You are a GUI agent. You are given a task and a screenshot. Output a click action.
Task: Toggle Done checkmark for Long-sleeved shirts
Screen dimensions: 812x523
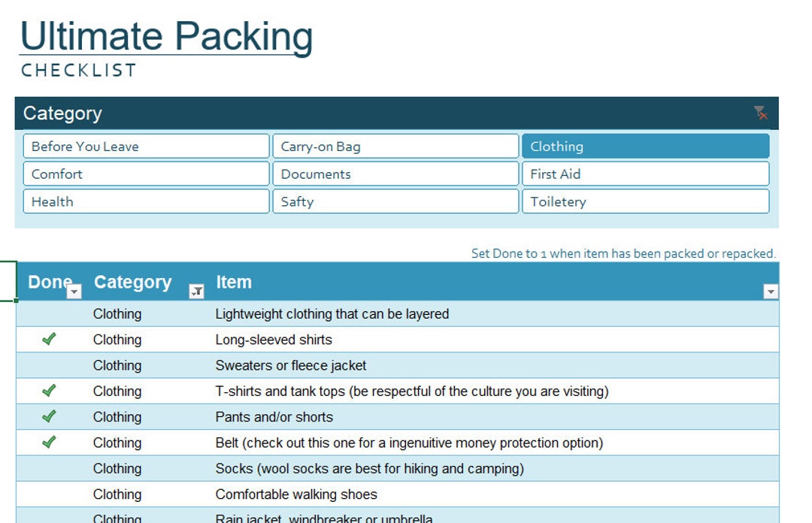50,340
